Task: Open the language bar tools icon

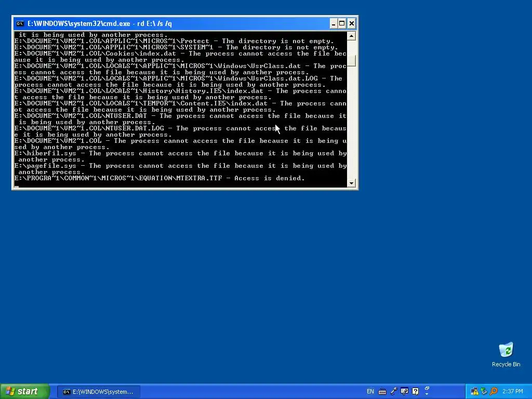Action: click(x=404, y=392)
